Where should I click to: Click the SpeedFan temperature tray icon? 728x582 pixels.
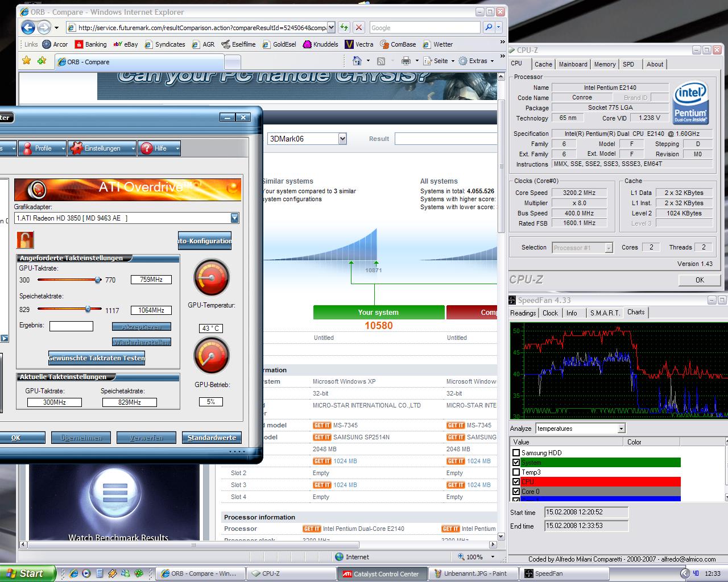click(x=696, y=573)
